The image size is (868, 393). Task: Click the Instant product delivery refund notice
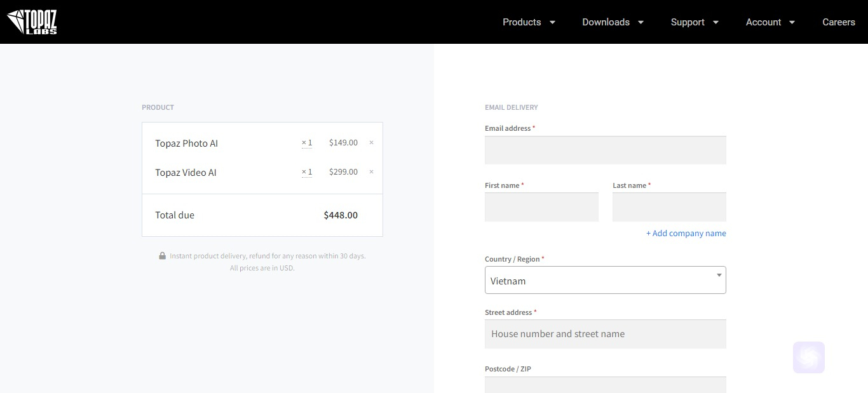point(268,256)
